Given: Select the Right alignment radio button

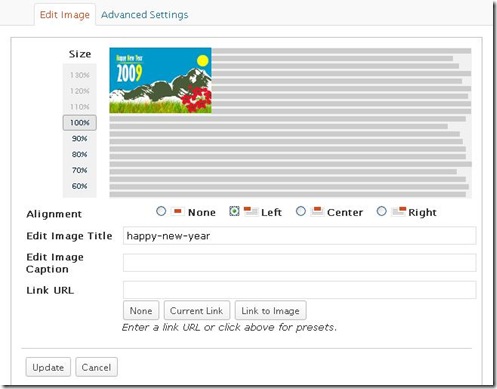Looking at the screenshot, I should click(382, 211).
